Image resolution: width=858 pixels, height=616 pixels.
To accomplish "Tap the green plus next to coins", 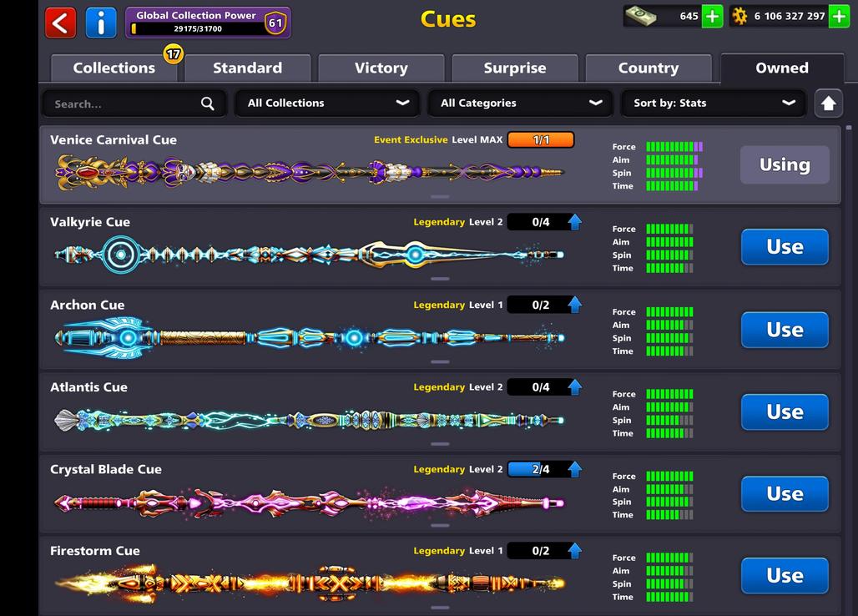I will [839, 17].
